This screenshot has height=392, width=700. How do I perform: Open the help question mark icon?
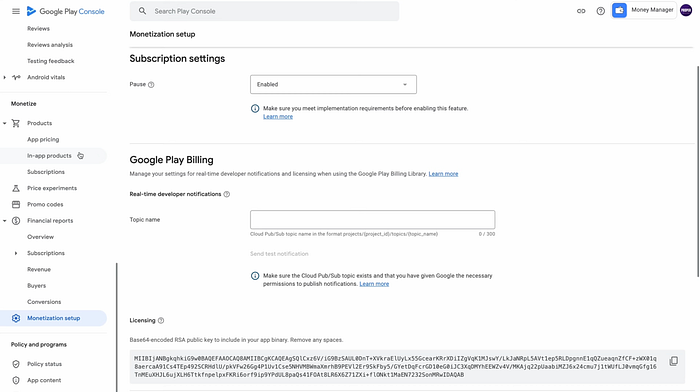600,11
